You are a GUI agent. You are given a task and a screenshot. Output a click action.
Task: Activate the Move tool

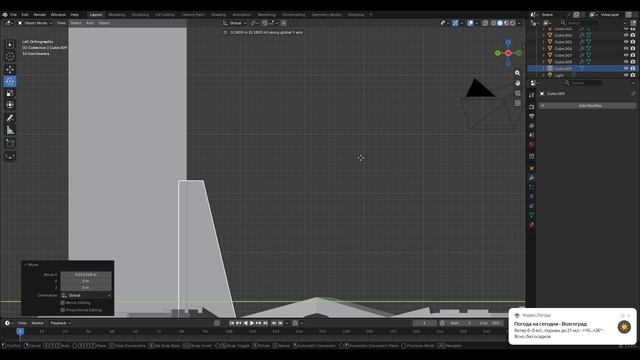pyautogui.click(x=10, y=69)
